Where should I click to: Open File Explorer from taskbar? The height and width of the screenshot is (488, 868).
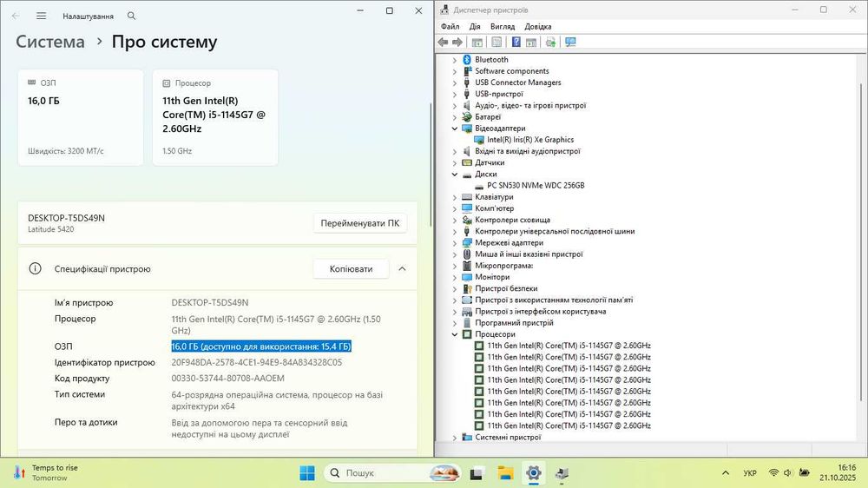(x=505, y=473)
